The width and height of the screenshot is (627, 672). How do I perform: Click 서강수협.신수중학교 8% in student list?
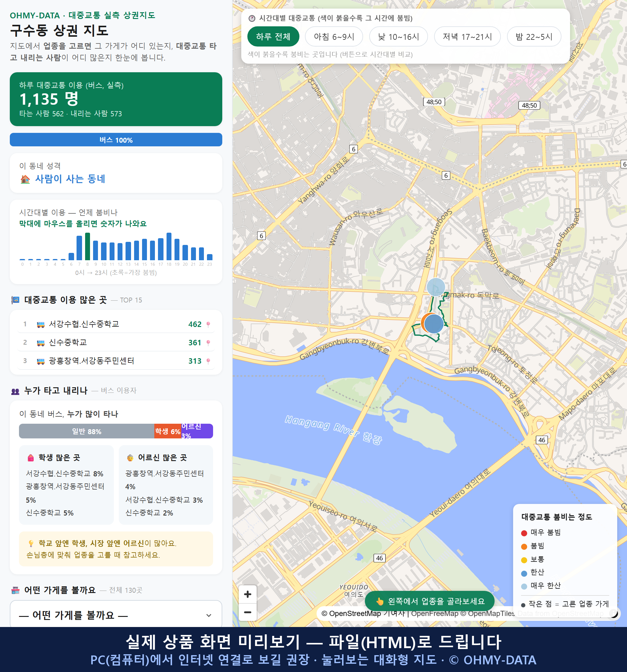click(65, 474)
